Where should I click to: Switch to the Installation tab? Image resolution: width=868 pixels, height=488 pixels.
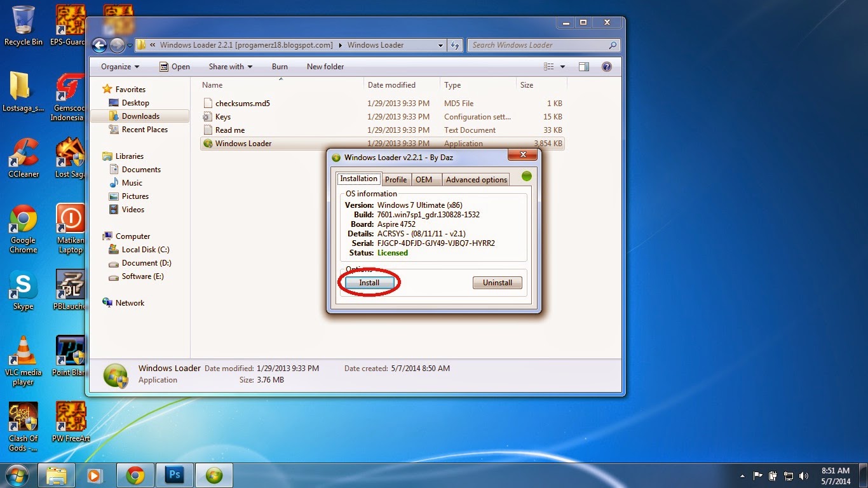click(x=358, y=179)
